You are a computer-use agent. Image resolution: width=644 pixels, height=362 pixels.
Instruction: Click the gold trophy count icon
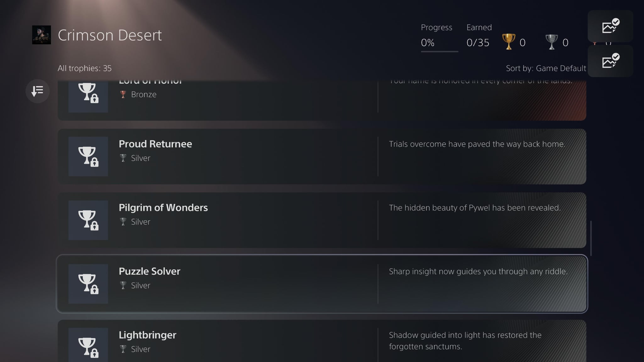508,42
